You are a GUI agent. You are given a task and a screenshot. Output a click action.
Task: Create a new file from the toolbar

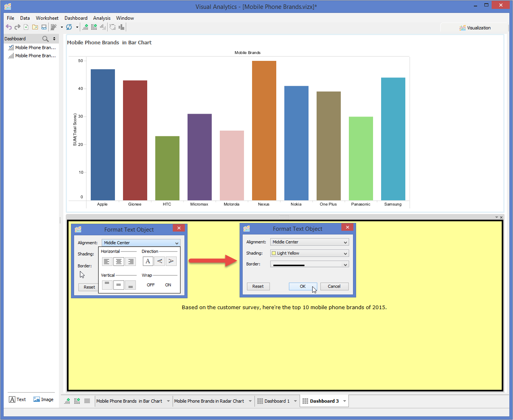pyautogui.click(x=26, y=27)
